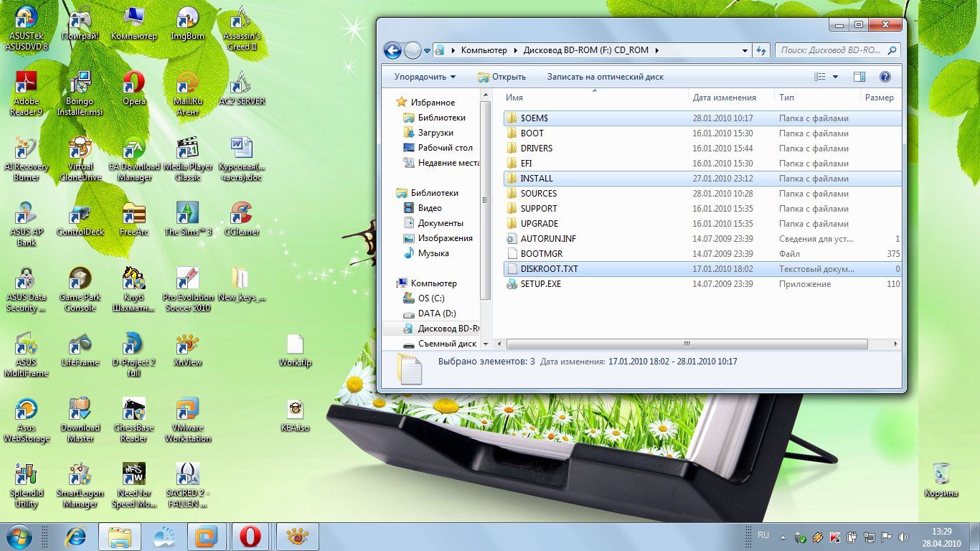Select Загрузки in the favorites list
The image size is (980, 551).
435,133
